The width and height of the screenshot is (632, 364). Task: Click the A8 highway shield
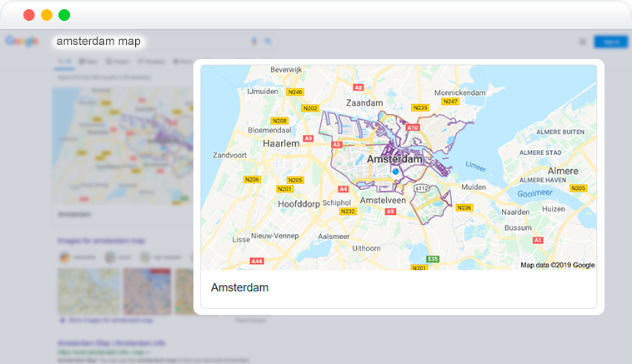coord(359,87)
